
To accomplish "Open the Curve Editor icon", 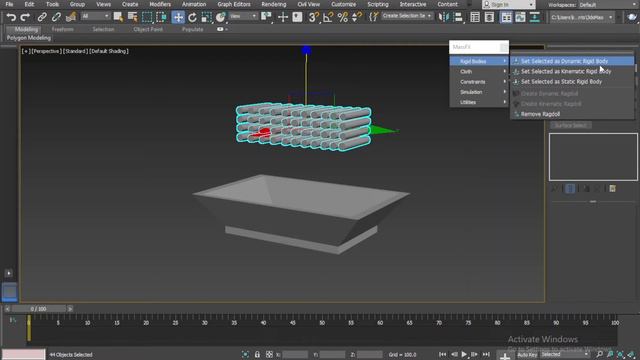I will (520, 17).
